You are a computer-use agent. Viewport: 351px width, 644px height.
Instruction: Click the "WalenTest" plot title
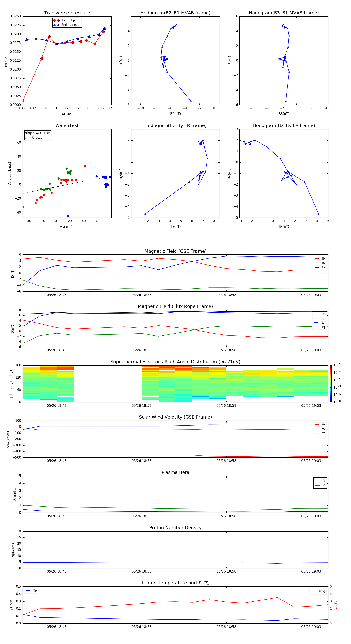(67, 125)
